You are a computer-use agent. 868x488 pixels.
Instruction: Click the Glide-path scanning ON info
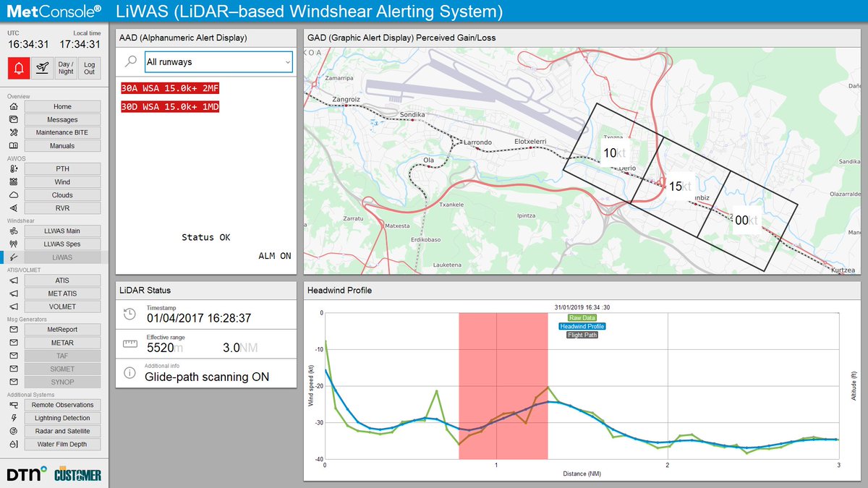click(207, 377)
